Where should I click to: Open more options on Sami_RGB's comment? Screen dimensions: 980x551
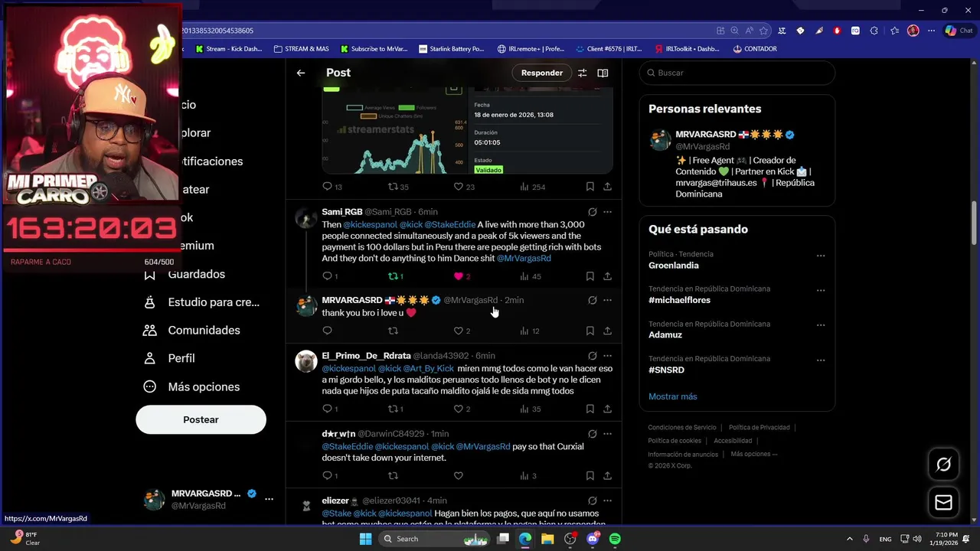(x=607, y=212)
